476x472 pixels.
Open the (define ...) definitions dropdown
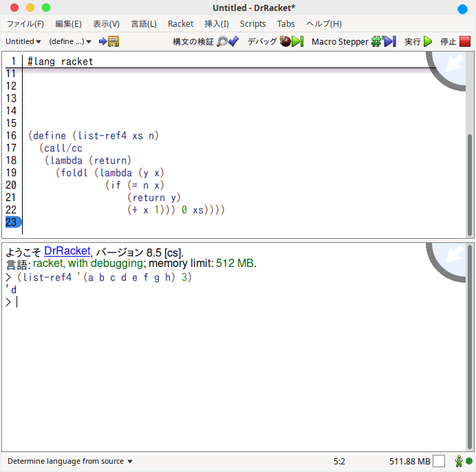[70, 41]
